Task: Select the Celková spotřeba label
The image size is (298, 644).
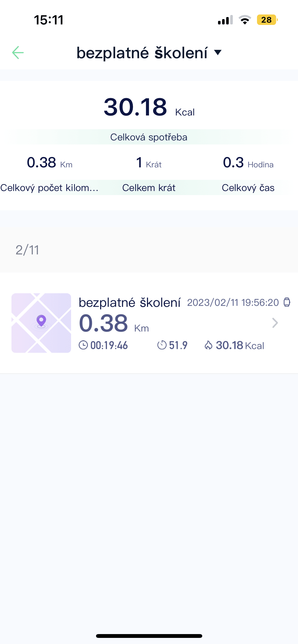Action: tap(149, 137)
